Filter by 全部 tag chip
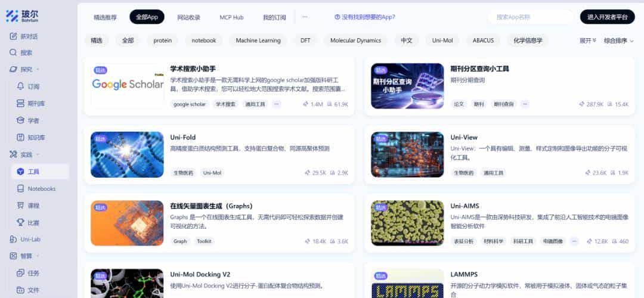This screenshot has height=298, width=644. point(128,41)
